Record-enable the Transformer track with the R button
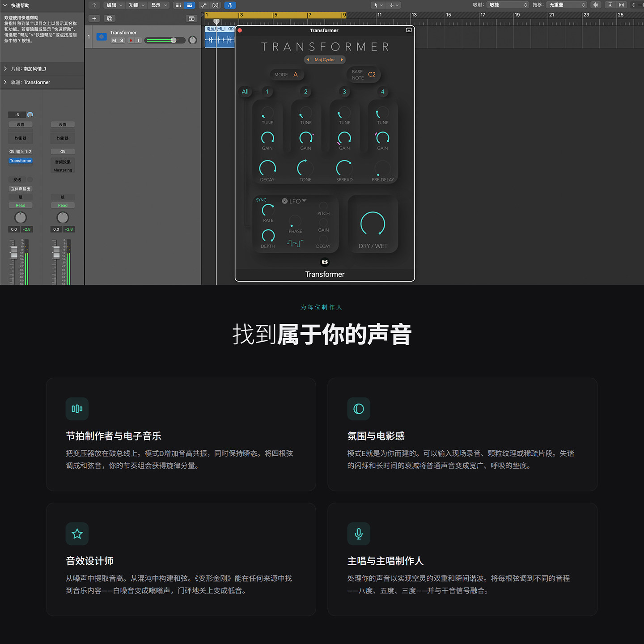The image size is (644, 644). 131,40
